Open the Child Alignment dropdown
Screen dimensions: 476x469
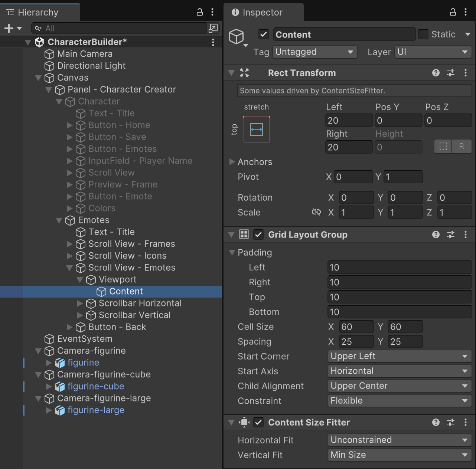pos(400,386)
